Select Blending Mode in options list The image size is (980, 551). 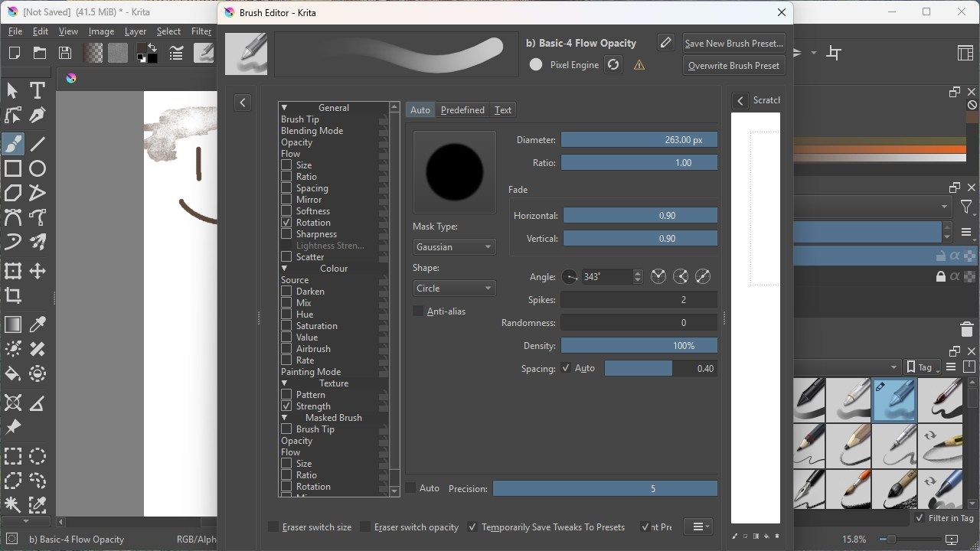[x=312, y=130]
